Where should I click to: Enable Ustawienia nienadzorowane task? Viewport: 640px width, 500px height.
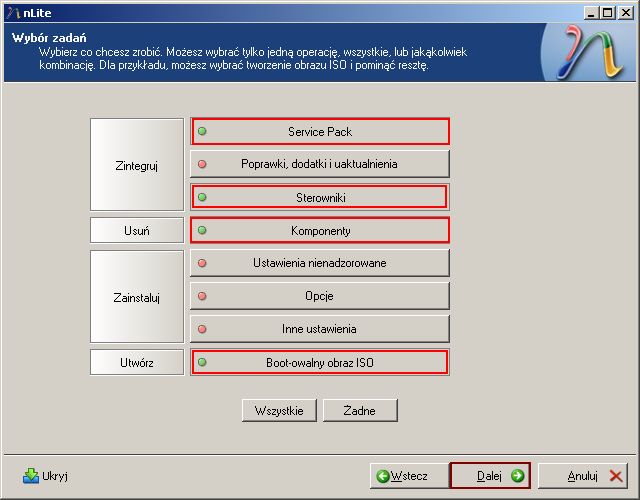pos(320,263)
